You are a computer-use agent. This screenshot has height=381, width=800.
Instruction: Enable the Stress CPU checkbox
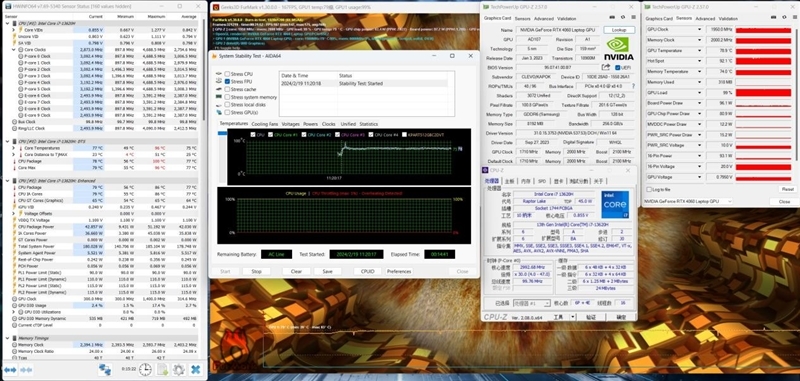pyautogui.click(x=227, y=74)
